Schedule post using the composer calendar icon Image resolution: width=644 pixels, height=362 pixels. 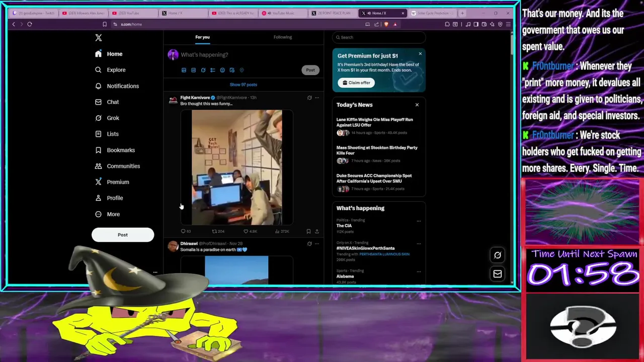(232, 70)
